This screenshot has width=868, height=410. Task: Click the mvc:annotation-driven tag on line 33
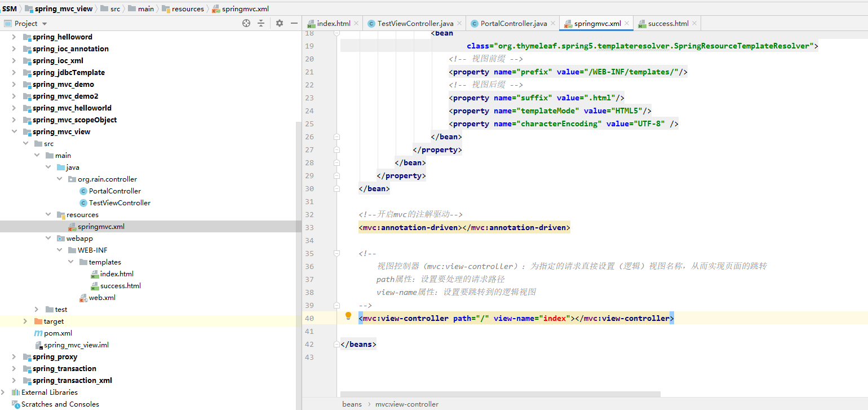point(464,227)
